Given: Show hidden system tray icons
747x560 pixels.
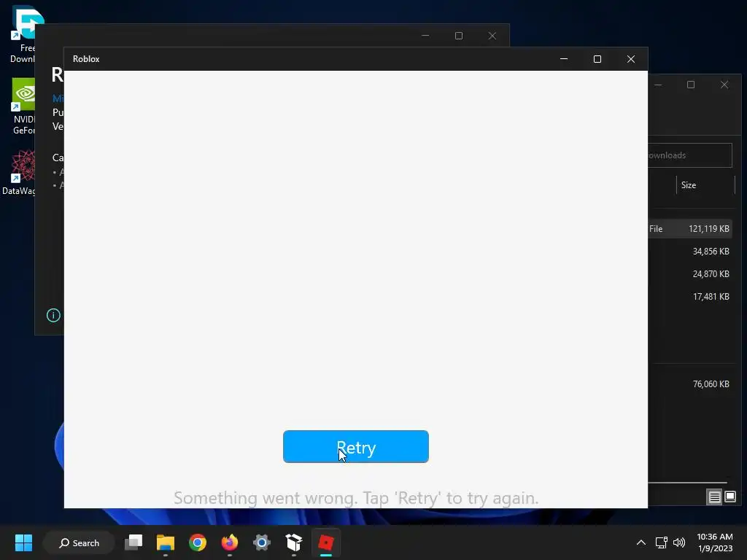Looking at the screenshot, I should pos(641,542).
